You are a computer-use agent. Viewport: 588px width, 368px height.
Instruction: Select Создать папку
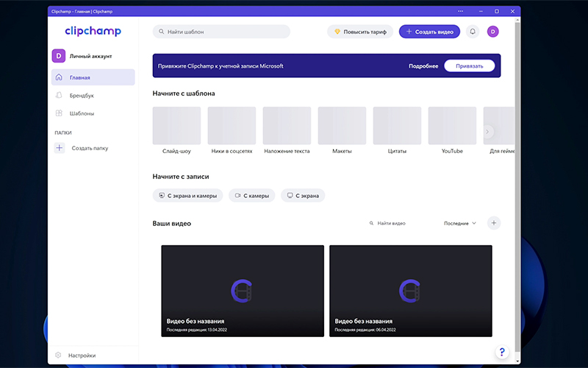(90, 148)
